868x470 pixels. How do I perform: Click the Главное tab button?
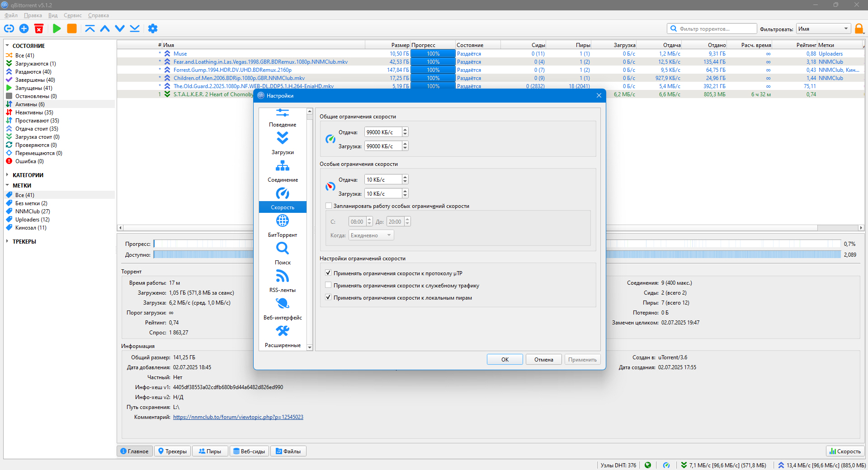[x=135, y=451]
